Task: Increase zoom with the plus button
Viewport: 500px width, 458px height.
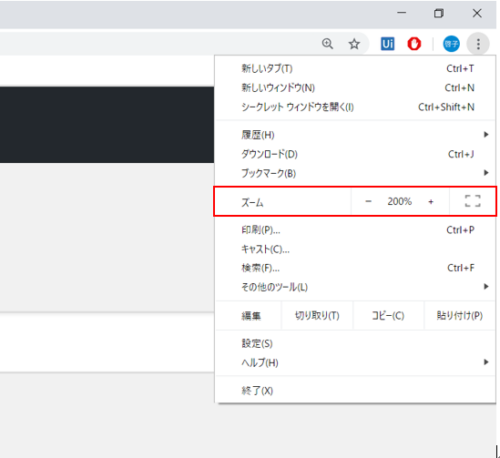Action: tap(431, 202)
